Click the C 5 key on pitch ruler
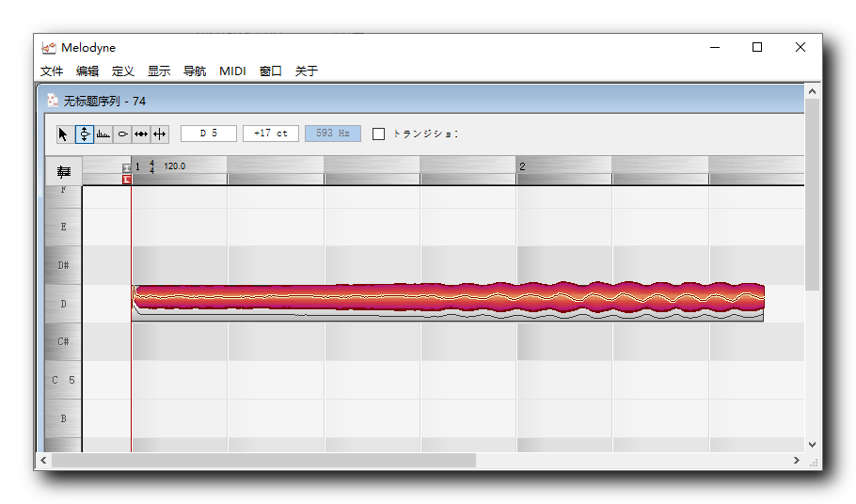This screenshot has width=856, height=504. point(63,380)
